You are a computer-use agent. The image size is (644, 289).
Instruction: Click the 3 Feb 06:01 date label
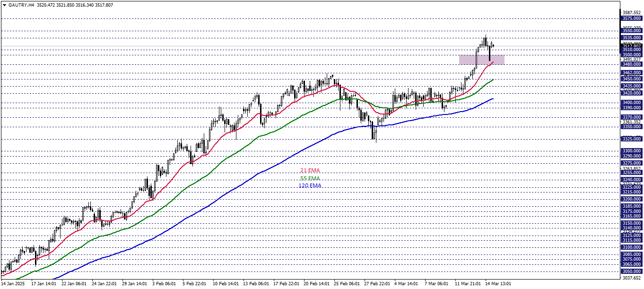[x=165, y=284]
